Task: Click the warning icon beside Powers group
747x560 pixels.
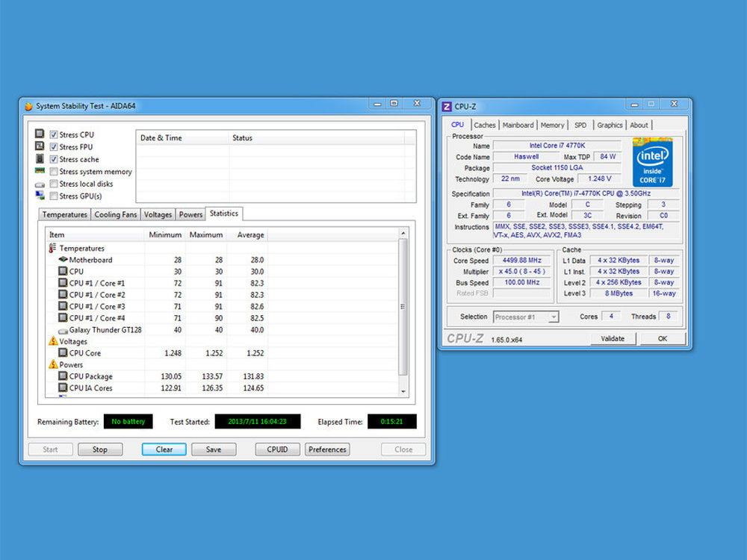Action: [53, 364]
